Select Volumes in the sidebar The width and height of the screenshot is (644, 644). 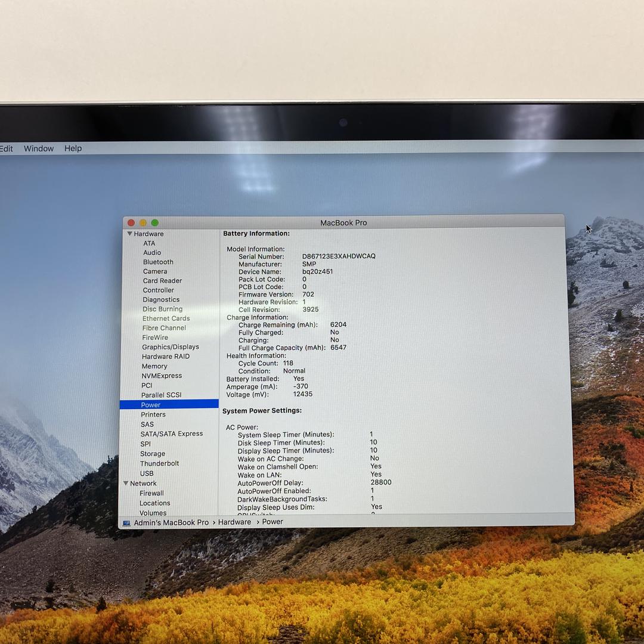coord(153,513)
